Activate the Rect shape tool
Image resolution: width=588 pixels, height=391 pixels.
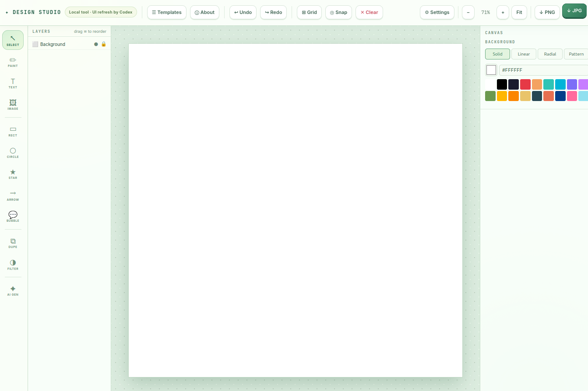[x=13, y=131]
